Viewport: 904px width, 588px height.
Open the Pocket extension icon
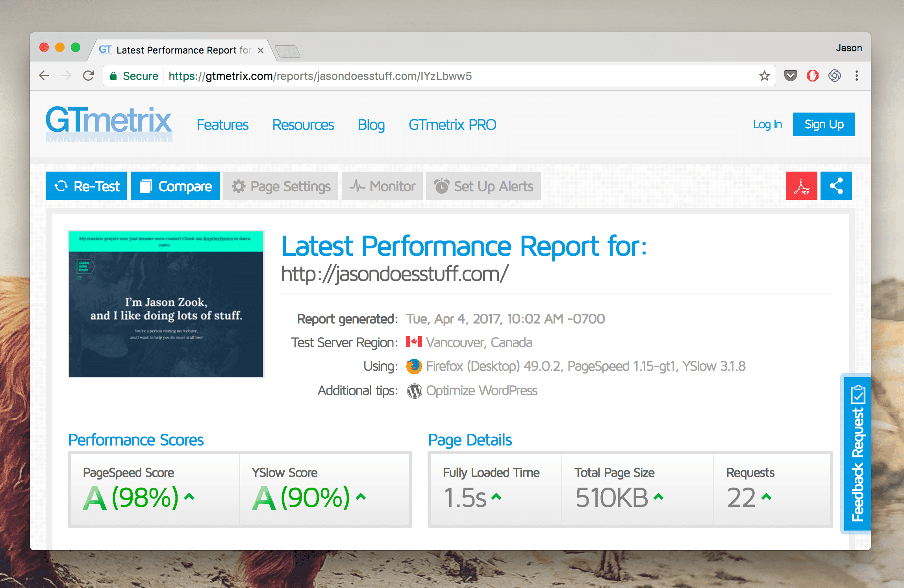tap(790, 76)
